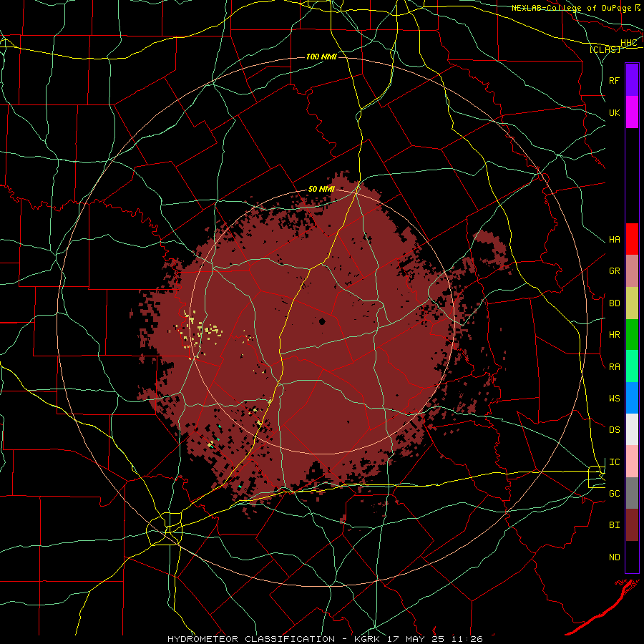Click the IC light pink legend swatch
The width and height of the screenshot is (644, 644).
(632, 462)
